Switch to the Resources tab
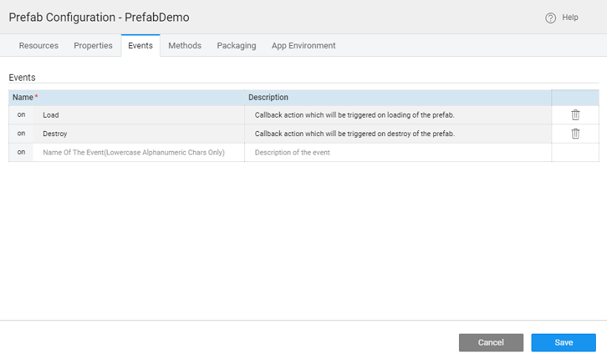The height and width of the screenshot is (364, 607). [38, 46]
